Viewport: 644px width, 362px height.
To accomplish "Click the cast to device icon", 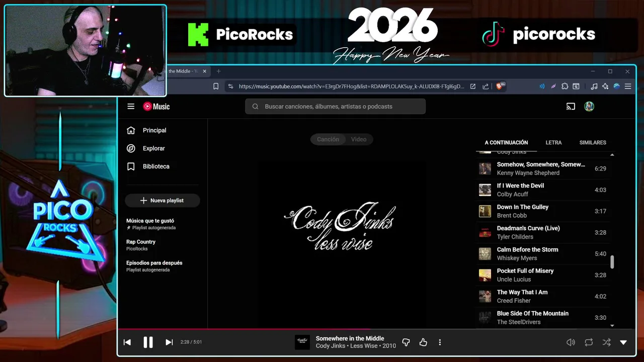I will click(571, 107).
